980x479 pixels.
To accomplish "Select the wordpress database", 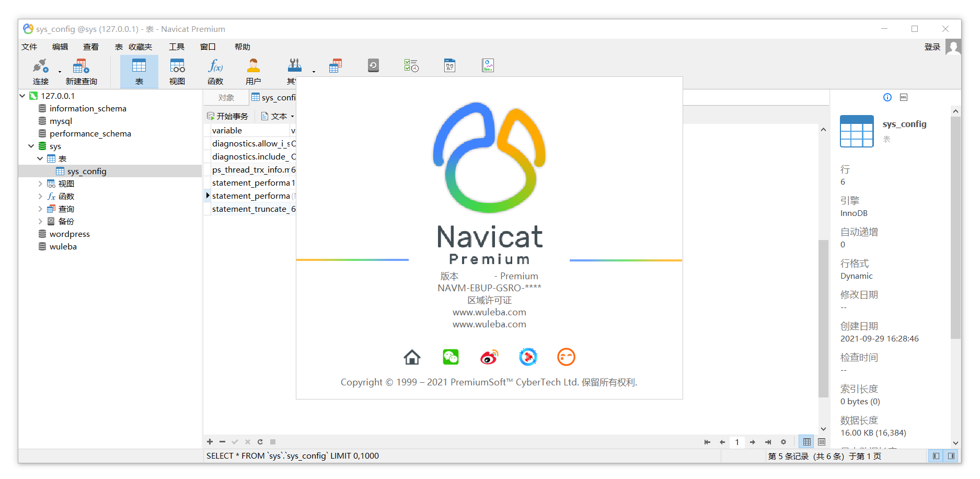I will [x=70, y=234].
